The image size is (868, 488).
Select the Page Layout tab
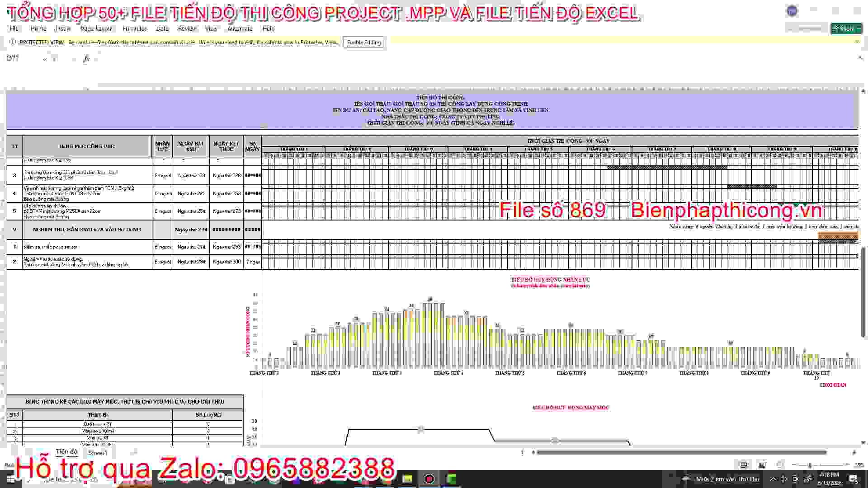click(96, 28)
